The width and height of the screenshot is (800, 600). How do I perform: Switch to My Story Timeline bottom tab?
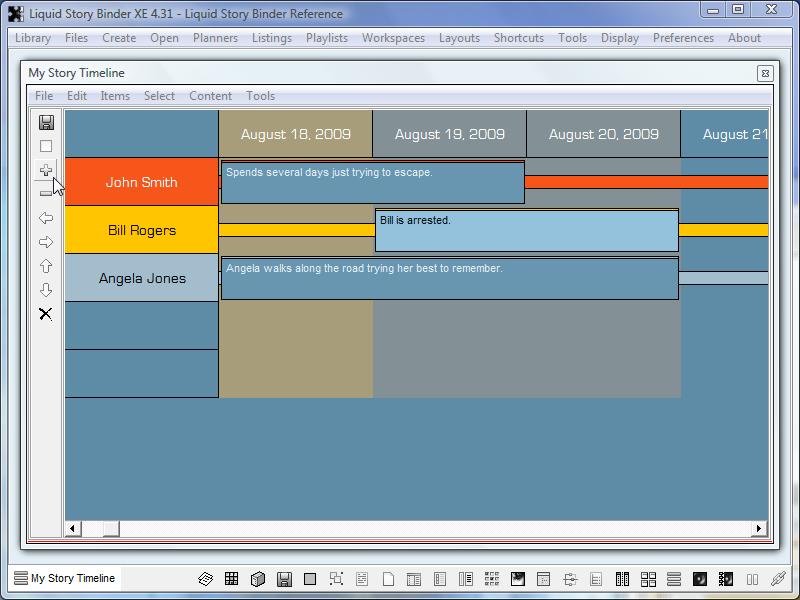coord(66,578)
